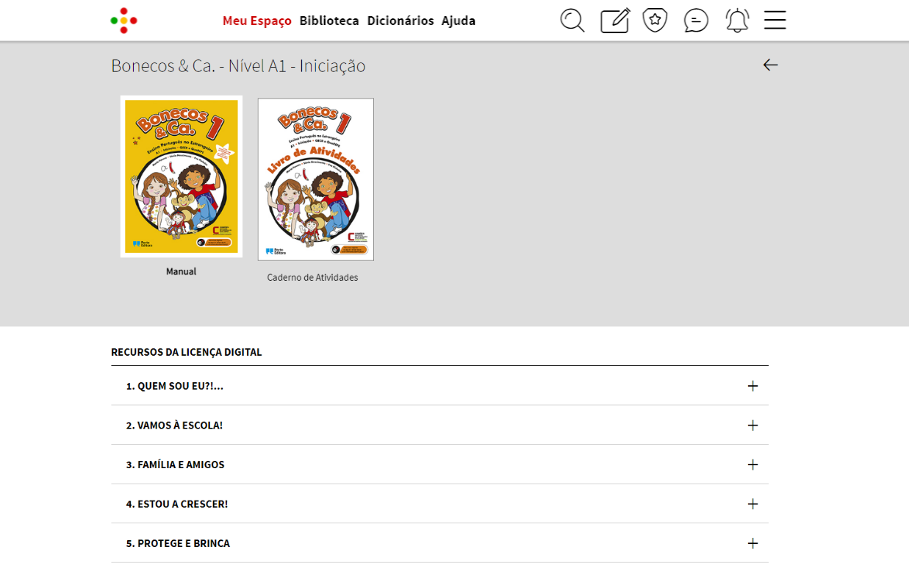Open the Livro de Atividades cover thumbnail
The height and width of the screenshot is (588, 909).
point(316,179)
